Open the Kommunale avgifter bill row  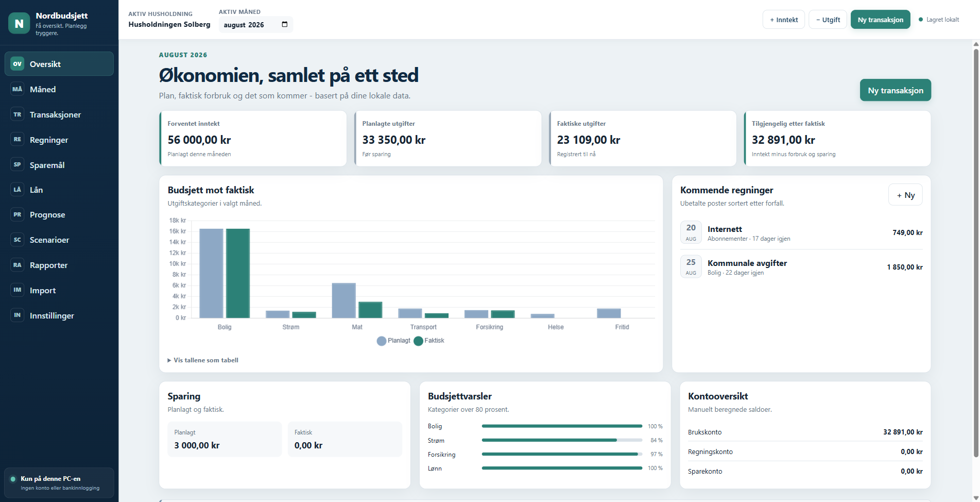[x=801, y=267]
